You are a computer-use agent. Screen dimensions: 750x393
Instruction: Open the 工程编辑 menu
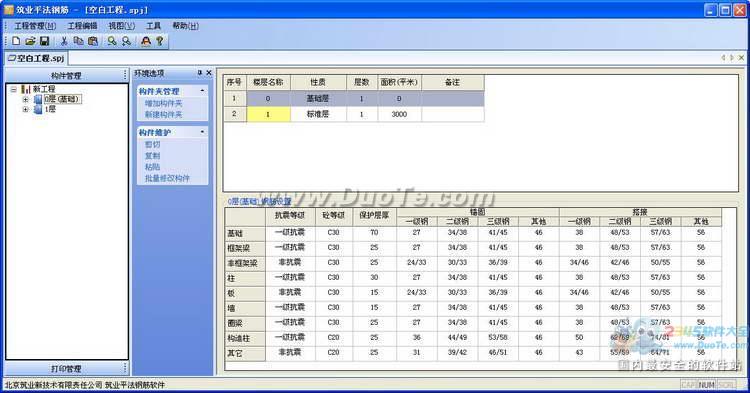point(82,26)
